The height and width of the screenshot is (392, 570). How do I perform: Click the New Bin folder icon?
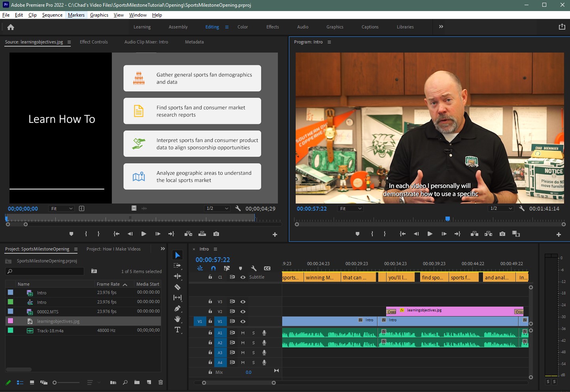click(x=137, y=382)
